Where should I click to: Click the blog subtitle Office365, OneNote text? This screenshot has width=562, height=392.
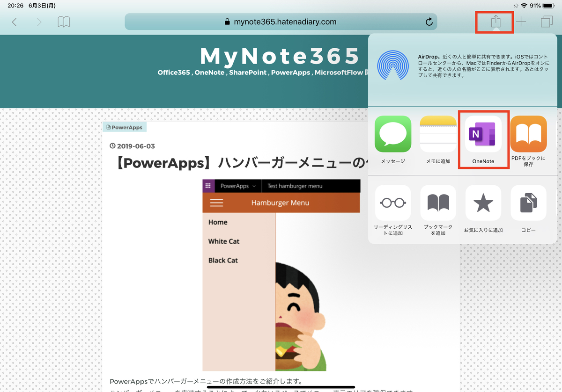pos(262,73)
